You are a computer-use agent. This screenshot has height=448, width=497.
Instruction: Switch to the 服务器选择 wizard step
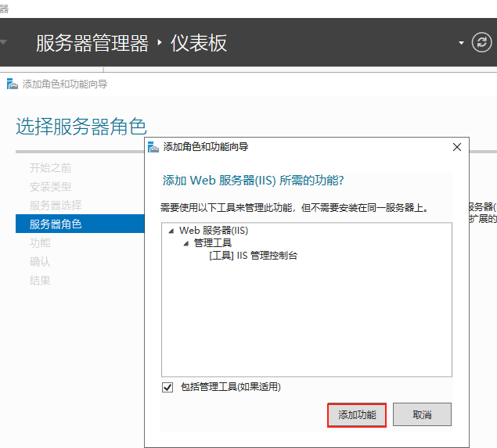pyautogui.click(x=55, y=206)
